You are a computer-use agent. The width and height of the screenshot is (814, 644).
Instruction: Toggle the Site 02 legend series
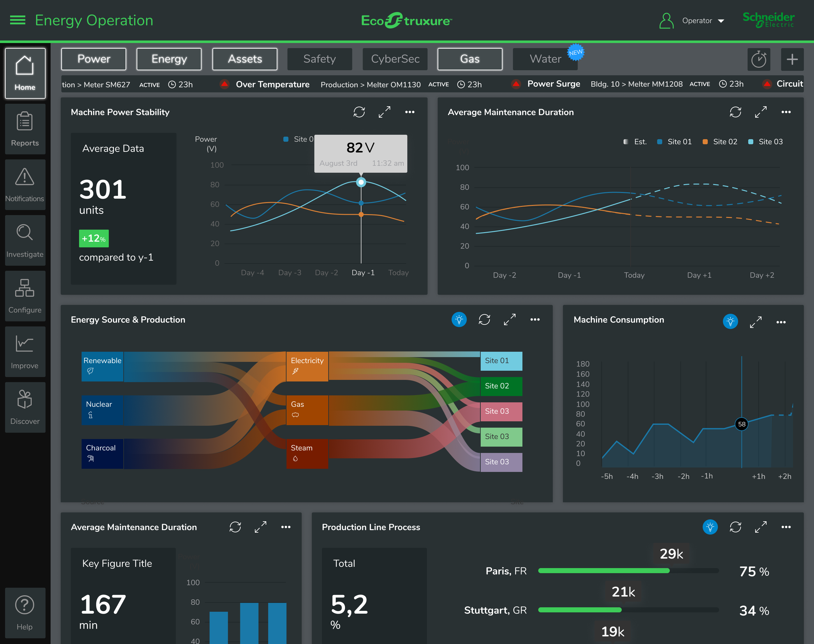click(720, 142)
